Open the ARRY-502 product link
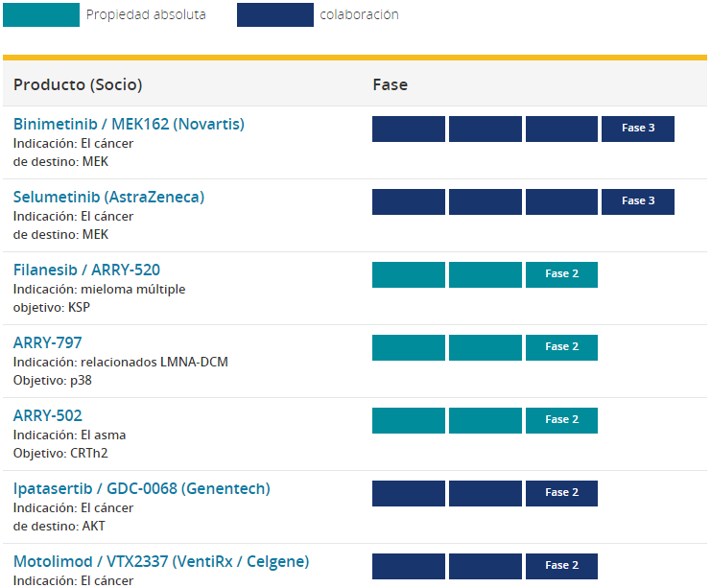711x588 pixels. [48, 415]
